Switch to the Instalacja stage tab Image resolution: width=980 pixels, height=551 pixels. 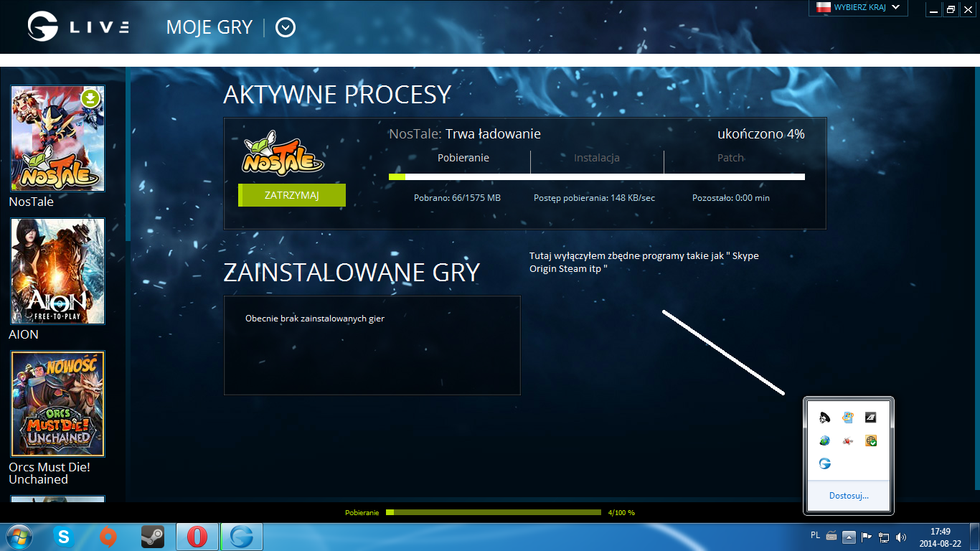[597, 158]
